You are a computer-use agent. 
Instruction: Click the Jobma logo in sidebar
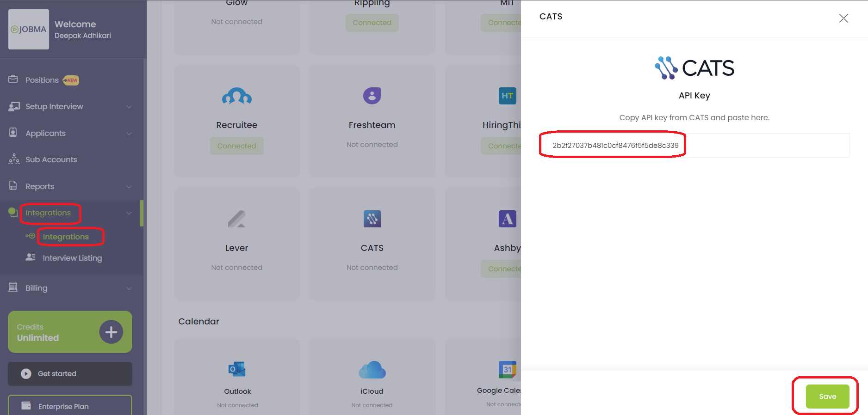pos(29,29)
